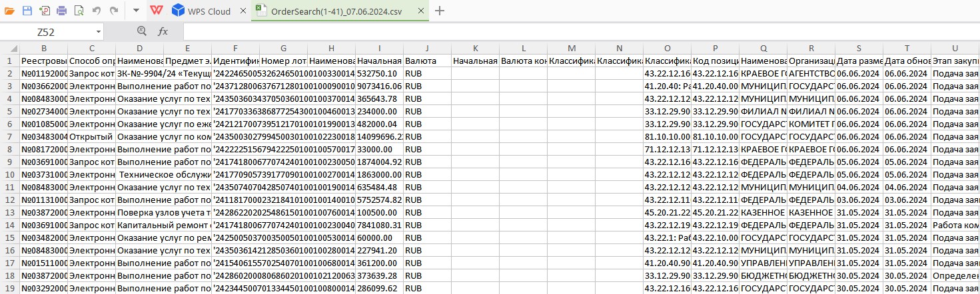Click the cell with value 7841080.31
Screen dimensions: 980x294
point(379,225)
